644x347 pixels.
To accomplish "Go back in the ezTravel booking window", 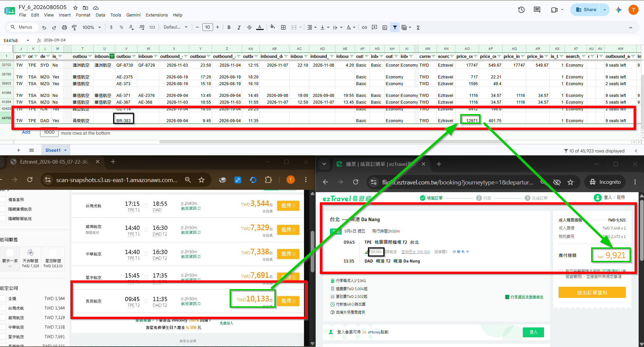I will (325, 182).
